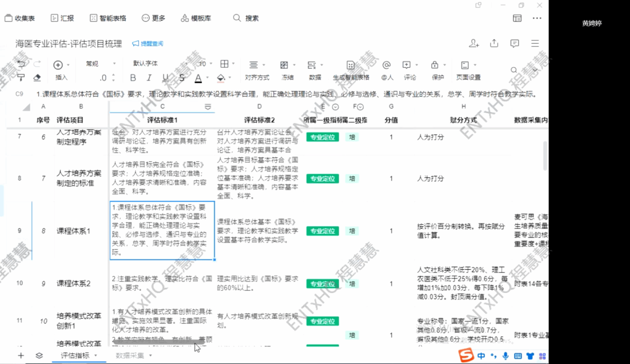Toggle bold formatting
This screenshot has height=364, width=630.
point(133,78)
